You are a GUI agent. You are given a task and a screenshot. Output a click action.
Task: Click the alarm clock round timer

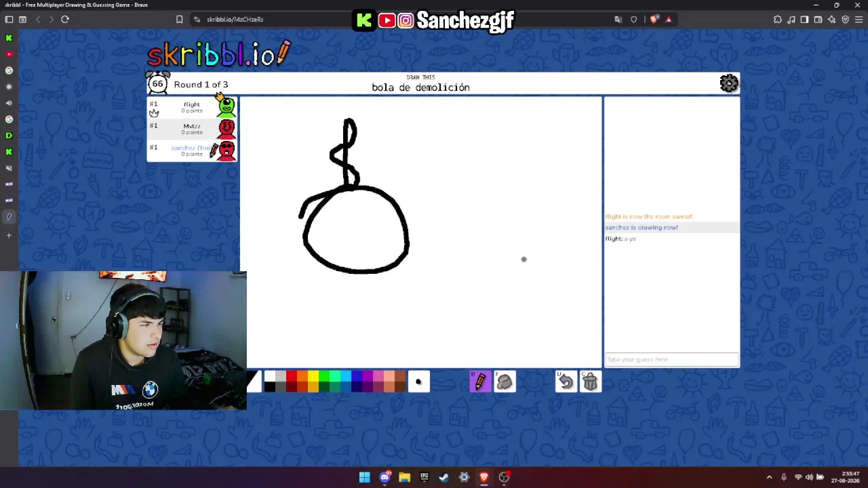(157, 83)
